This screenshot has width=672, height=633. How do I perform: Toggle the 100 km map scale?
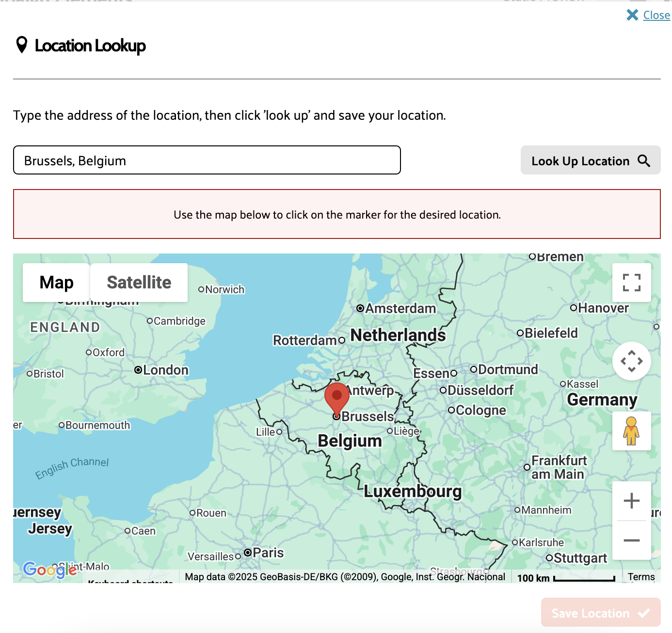point(566,578)
